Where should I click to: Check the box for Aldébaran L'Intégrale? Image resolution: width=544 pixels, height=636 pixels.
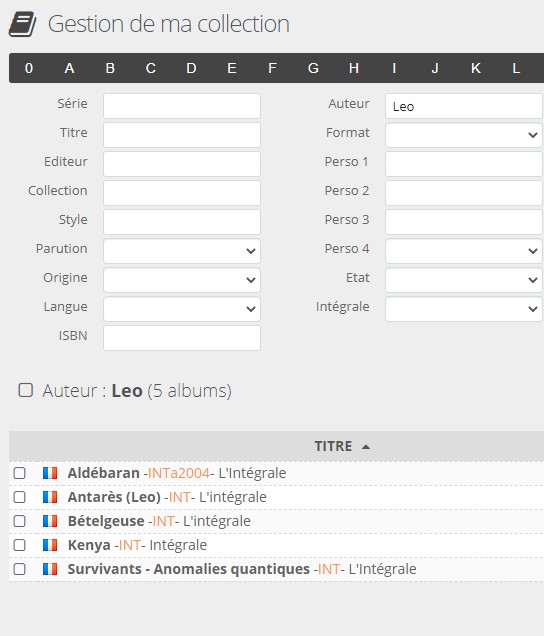pyautogui.click(x=19, y=473)
